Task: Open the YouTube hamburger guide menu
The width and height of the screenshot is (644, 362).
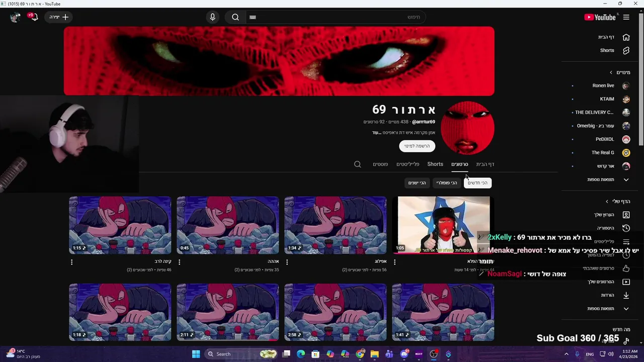Action: pos(626,17)
